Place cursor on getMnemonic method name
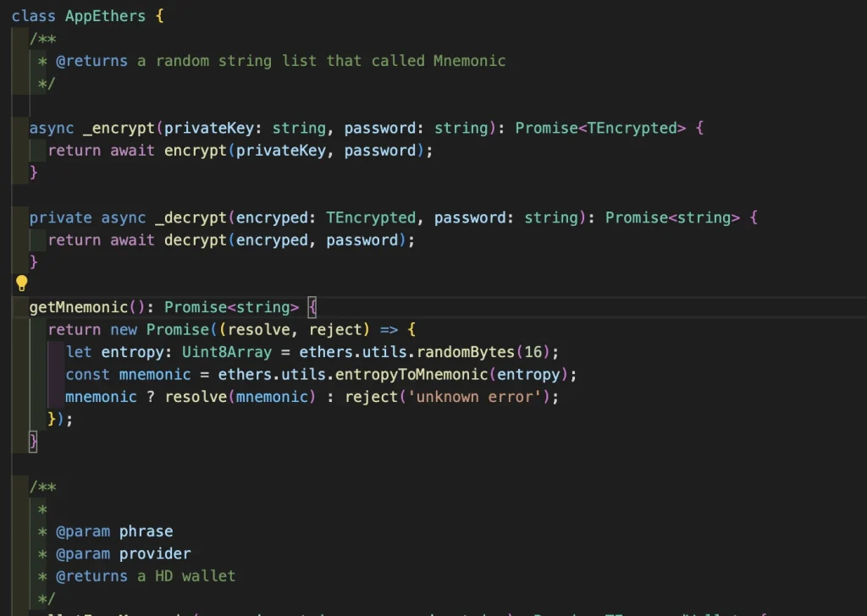867x616 pixels. pyautogui.click(x=78, y=307)
